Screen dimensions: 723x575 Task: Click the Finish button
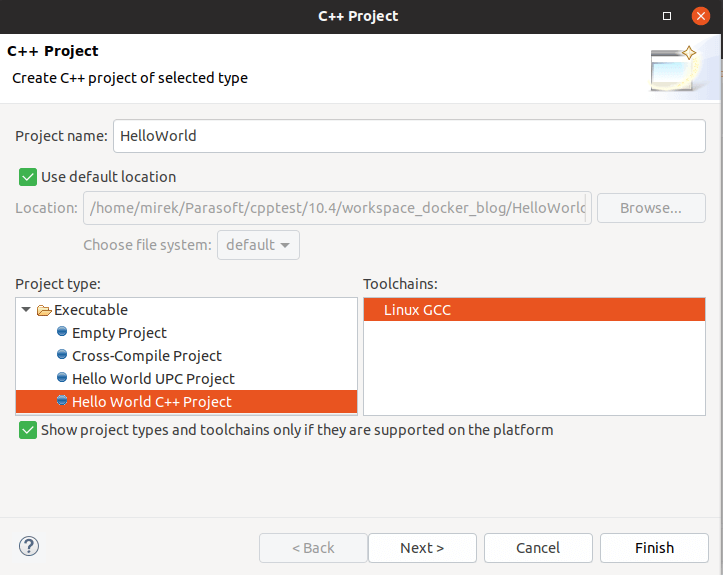[654, 548]
